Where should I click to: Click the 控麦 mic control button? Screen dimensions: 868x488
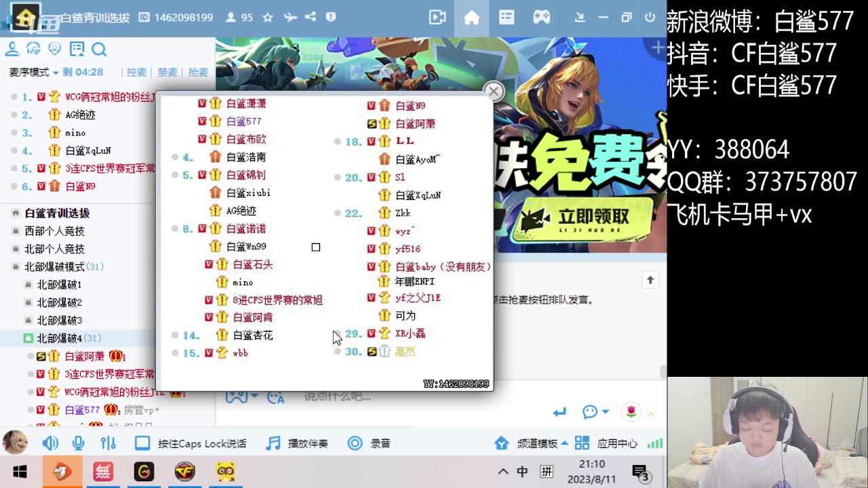[x=136, y=73]
